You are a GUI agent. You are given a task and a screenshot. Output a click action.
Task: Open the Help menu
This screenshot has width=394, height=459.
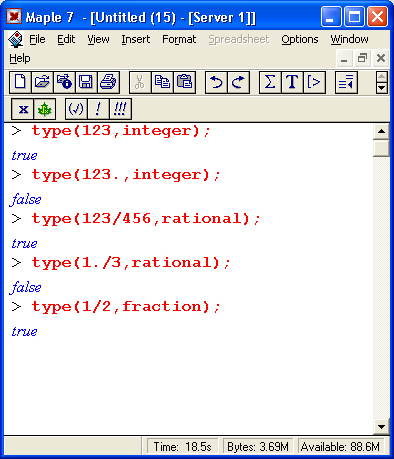(x=20, y=58)
